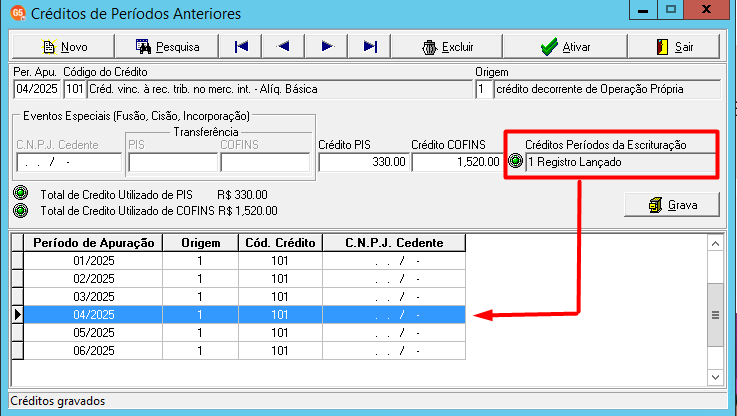Click the Sair exit button
This screenshot has width=737, height=416.
(x=674, y=47)
